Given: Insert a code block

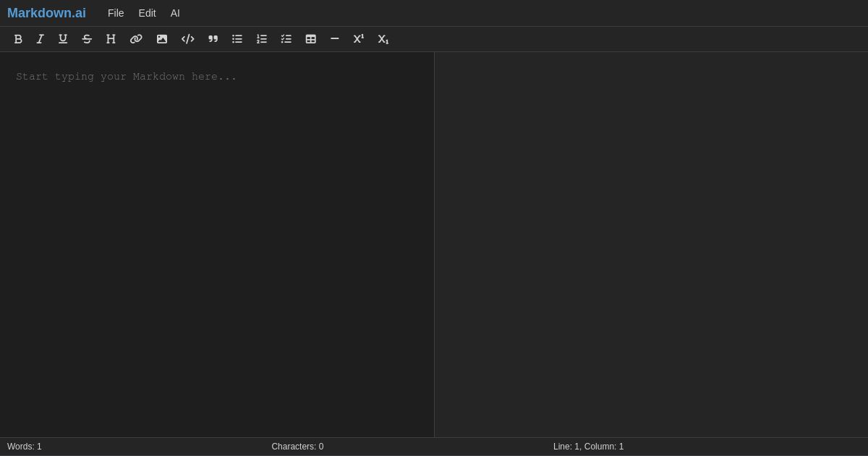Looking at the screenshot, I should pyautogui.click(x=188, y=39).
